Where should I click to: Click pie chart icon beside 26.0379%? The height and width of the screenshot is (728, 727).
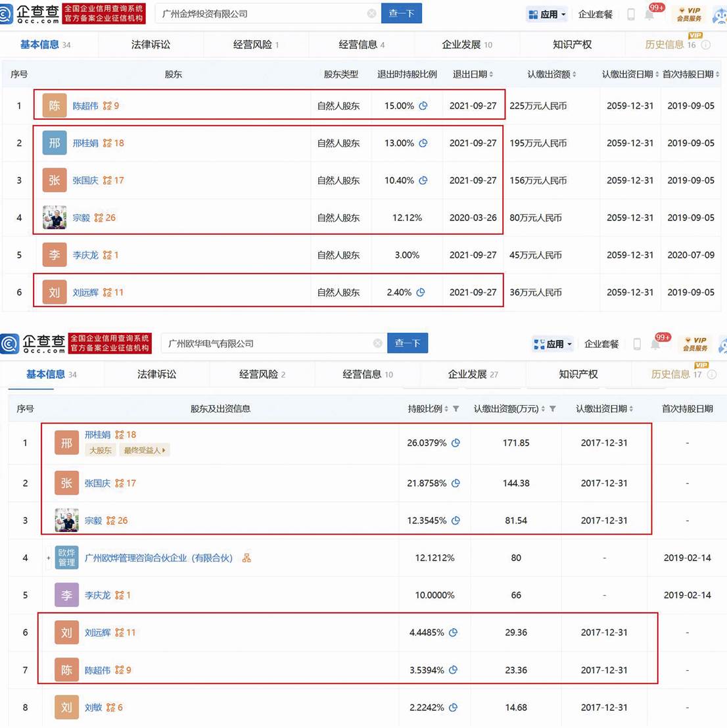[x=456, y=443]
